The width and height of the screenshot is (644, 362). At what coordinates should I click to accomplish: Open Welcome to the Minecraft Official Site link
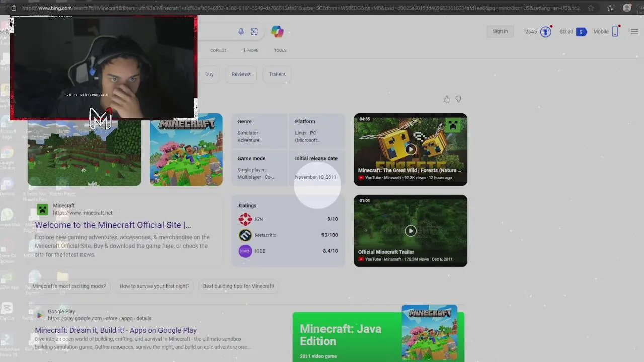pyautogui.click(x=113, y=225)
